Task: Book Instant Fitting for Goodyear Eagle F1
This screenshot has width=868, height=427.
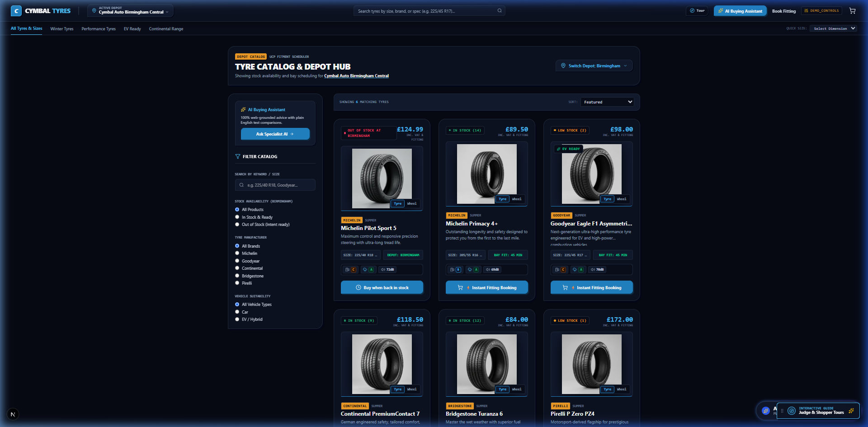Action: point(592,288)
